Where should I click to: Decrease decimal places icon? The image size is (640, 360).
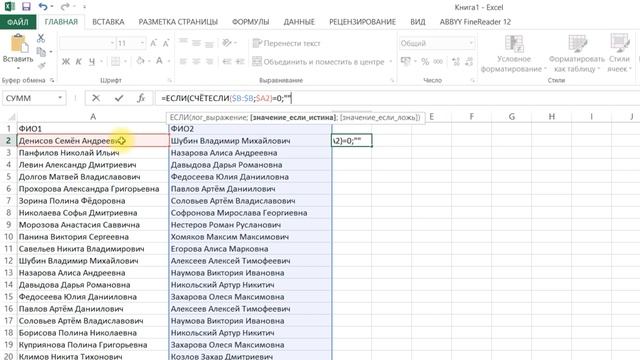tap(469, 62)
